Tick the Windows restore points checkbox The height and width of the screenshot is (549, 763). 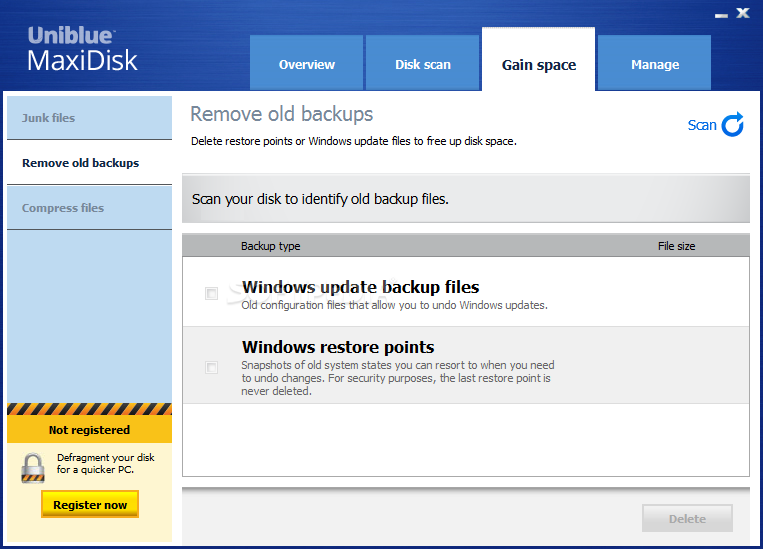[211, 367]
